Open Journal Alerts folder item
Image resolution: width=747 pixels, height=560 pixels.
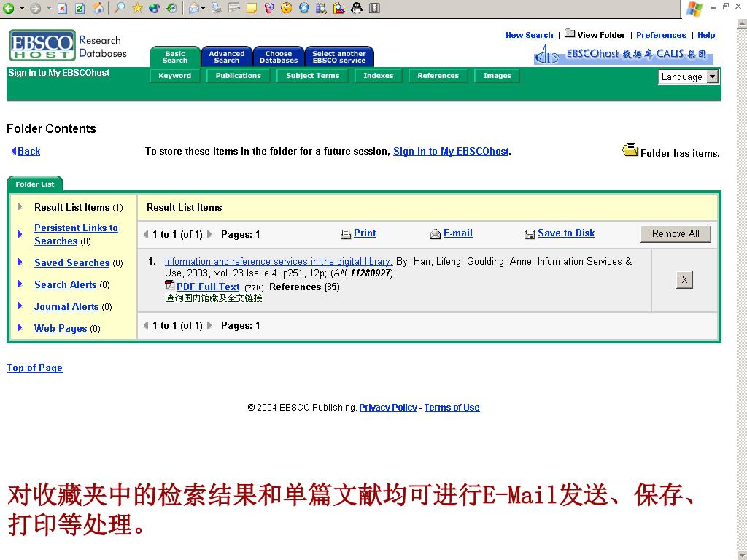point(66,307)
